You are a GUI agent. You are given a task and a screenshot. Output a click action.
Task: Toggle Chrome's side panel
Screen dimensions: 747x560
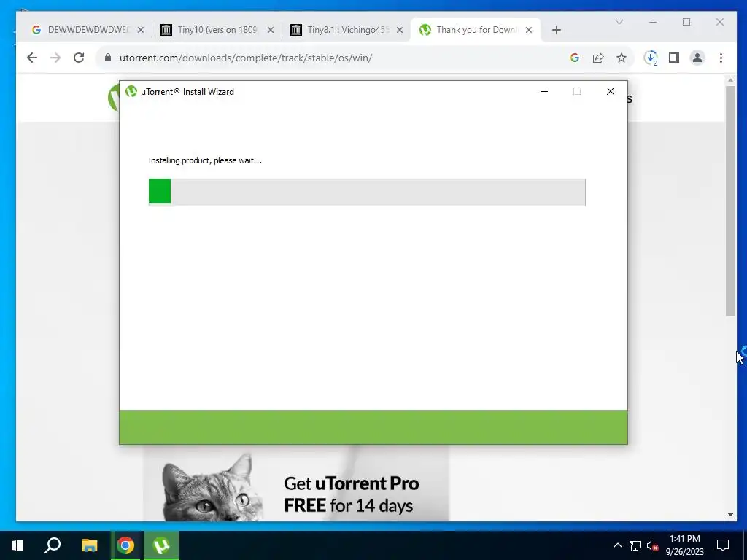click(x=673, y=58)
